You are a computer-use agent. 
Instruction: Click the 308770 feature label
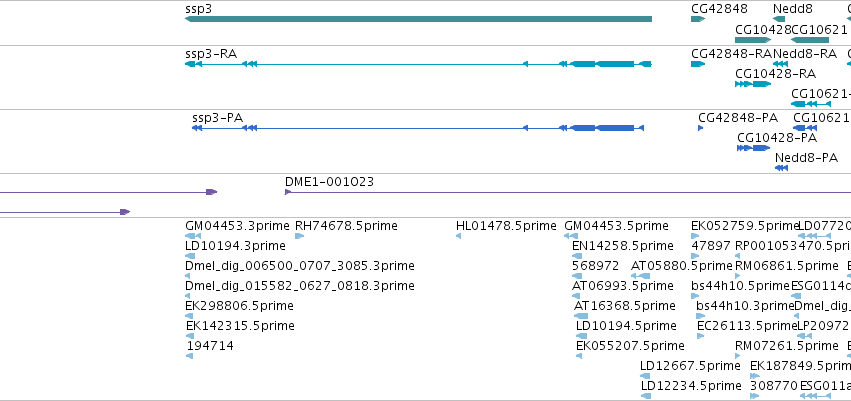[x=773, y=386]
